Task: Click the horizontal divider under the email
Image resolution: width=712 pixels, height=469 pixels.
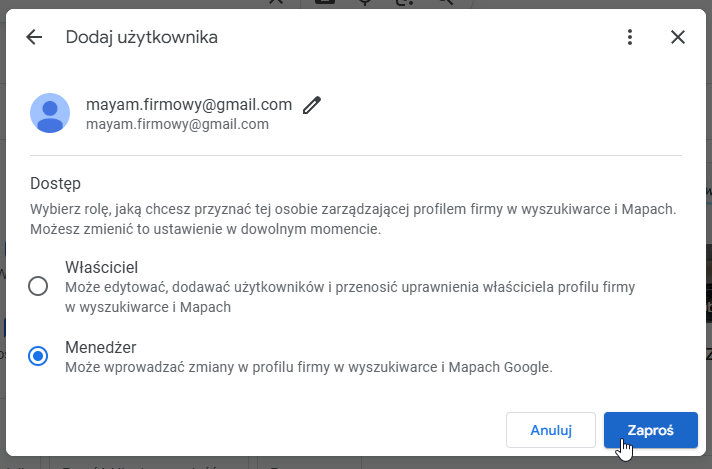Action: pos(356,156)
